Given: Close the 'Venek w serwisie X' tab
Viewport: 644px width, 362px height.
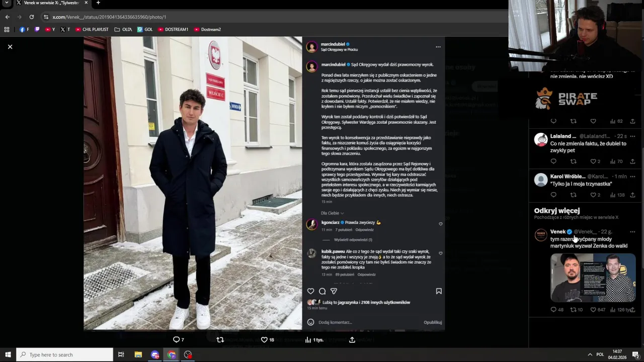Looking at the screenshot, I should (86, 3).
